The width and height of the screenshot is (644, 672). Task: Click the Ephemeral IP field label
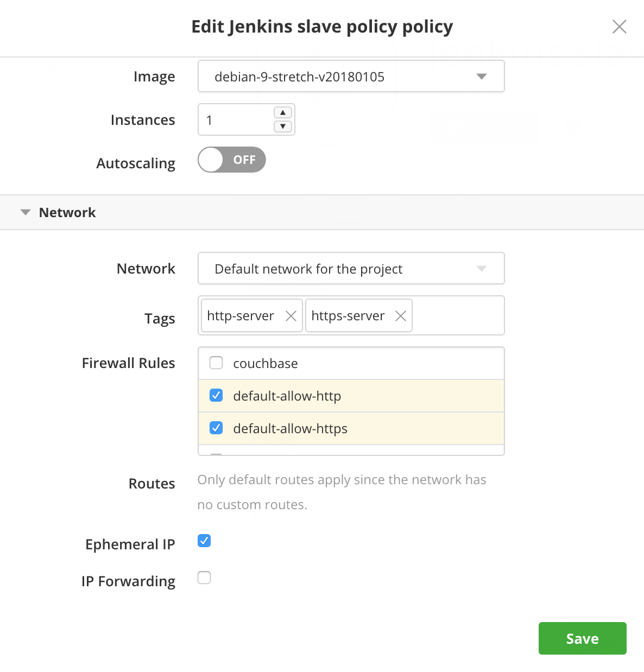[x=130, y=544]
